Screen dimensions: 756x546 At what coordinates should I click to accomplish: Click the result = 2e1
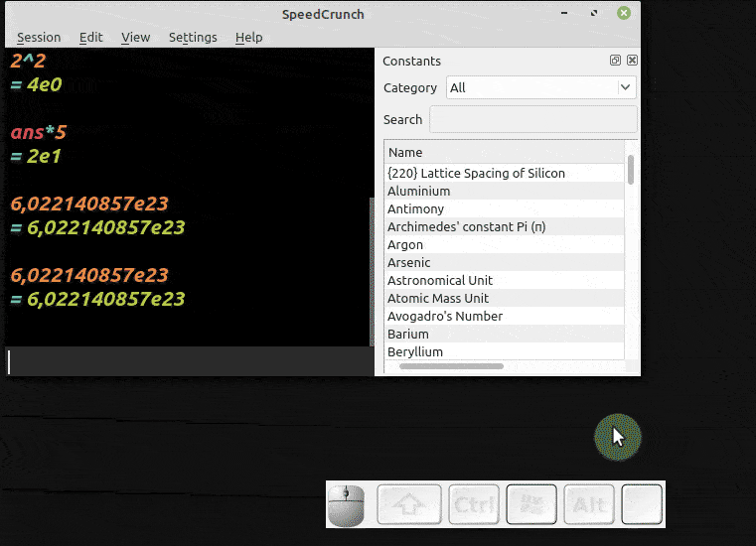coord(36,156)
